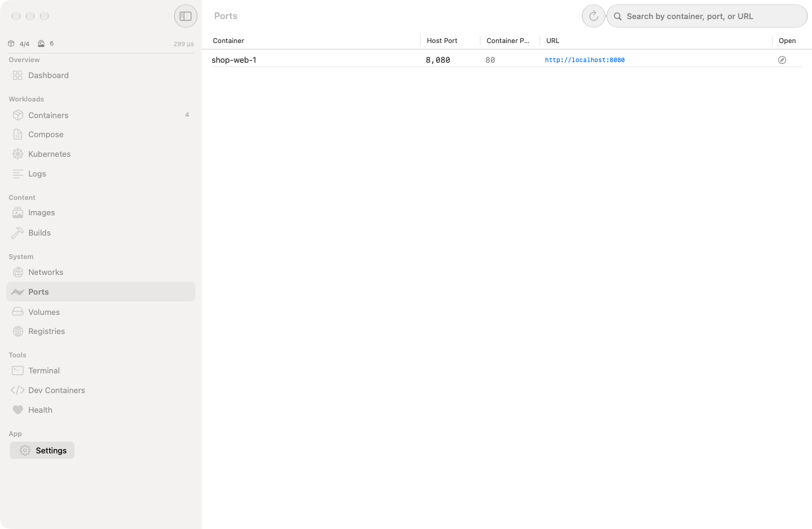Screen dimensions: 812x529
Task: Click the Open column header
Action: [787, 41]
